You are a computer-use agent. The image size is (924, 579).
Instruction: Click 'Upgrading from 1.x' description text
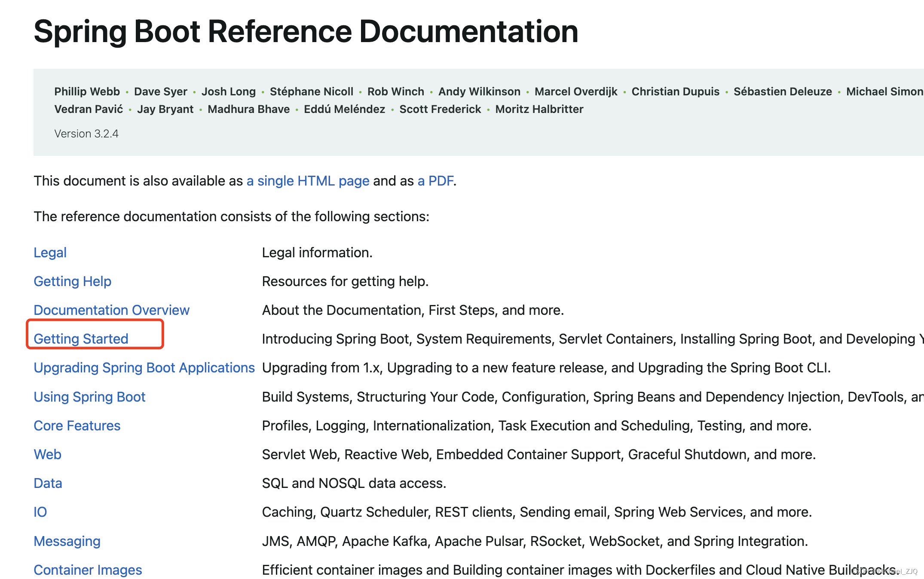coord(547,368)
